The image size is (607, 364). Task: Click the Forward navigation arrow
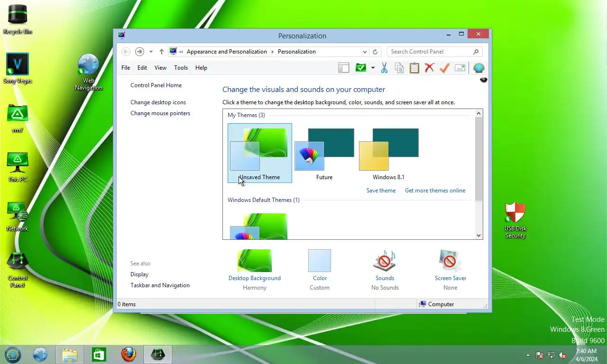[139, 52]
